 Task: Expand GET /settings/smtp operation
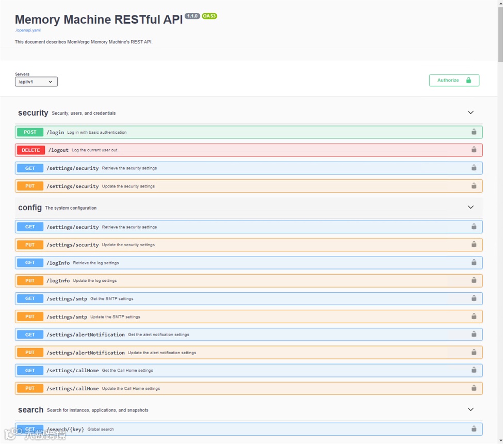pos(249,298)
